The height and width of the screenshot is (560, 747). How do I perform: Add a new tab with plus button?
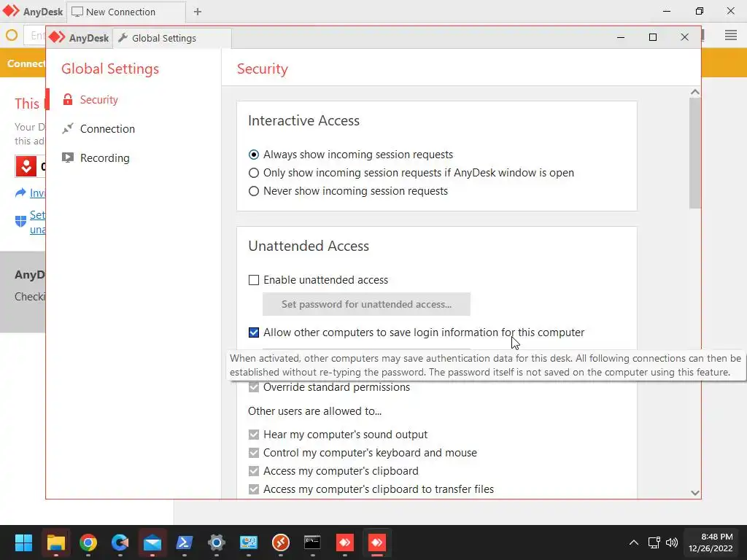197,12
